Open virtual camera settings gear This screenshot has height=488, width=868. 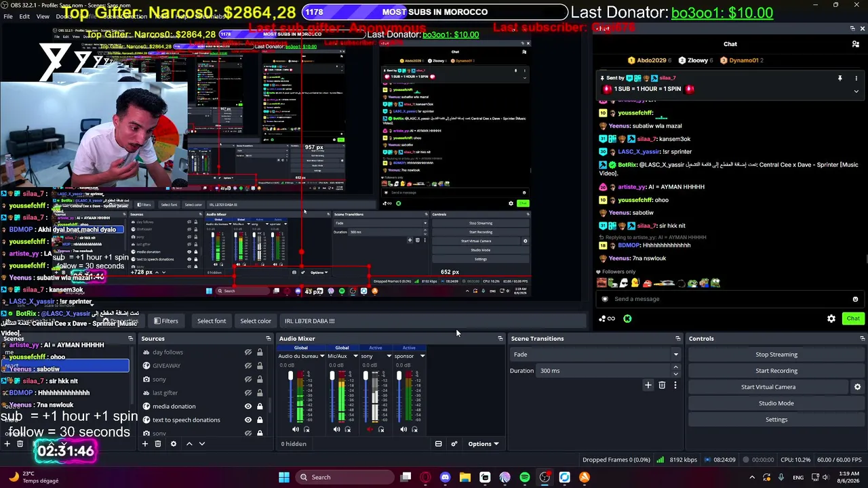coord(857,387)
